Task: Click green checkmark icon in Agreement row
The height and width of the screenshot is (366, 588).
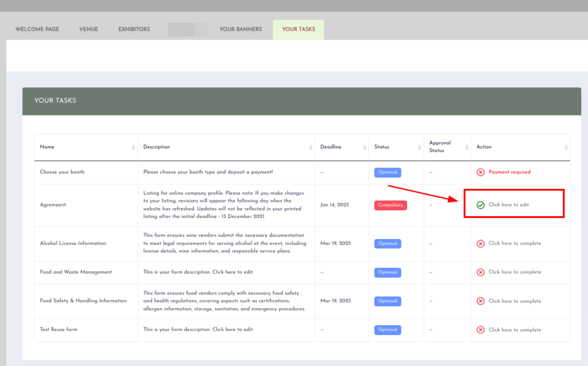Action: pyautogui.click(x=481, y=205)
